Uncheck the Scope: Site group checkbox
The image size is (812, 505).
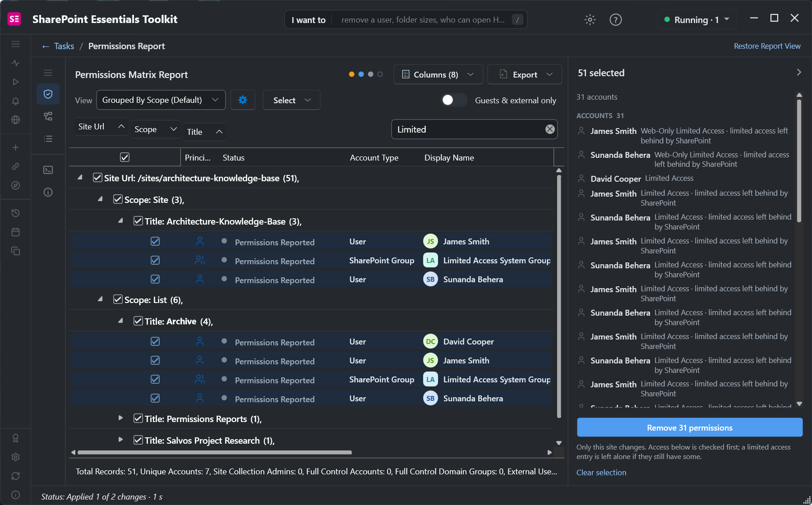[x=118, y=199]
